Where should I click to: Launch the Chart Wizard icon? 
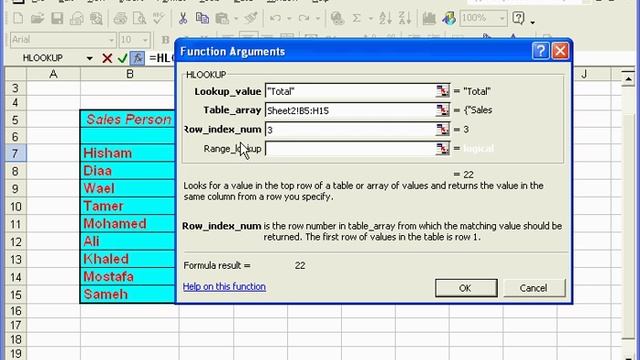pos(429,18)
